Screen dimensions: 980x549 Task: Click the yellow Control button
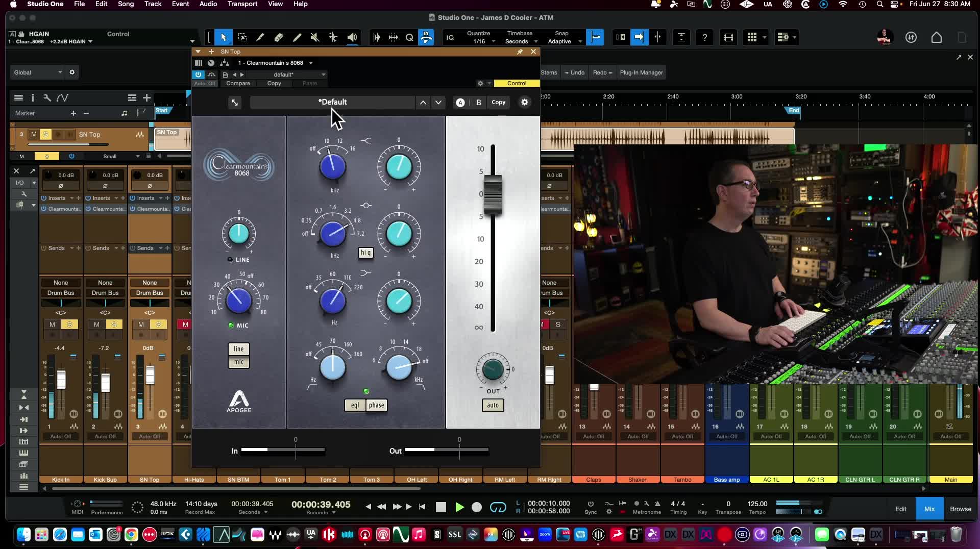[517, 83]
